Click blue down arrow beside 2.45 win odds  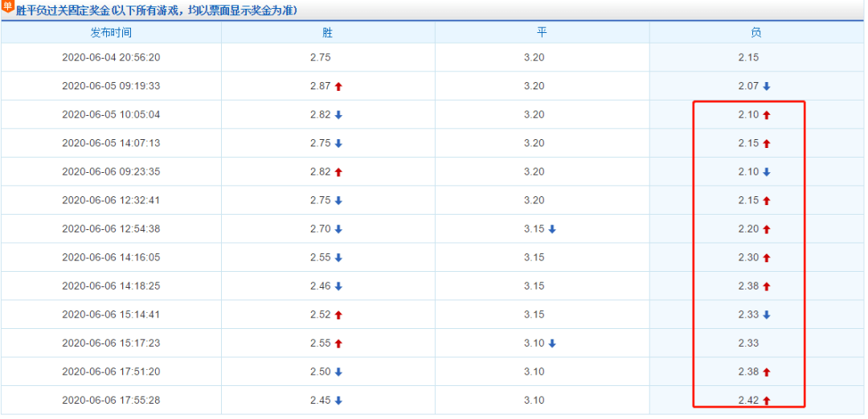tap(338, 401)
